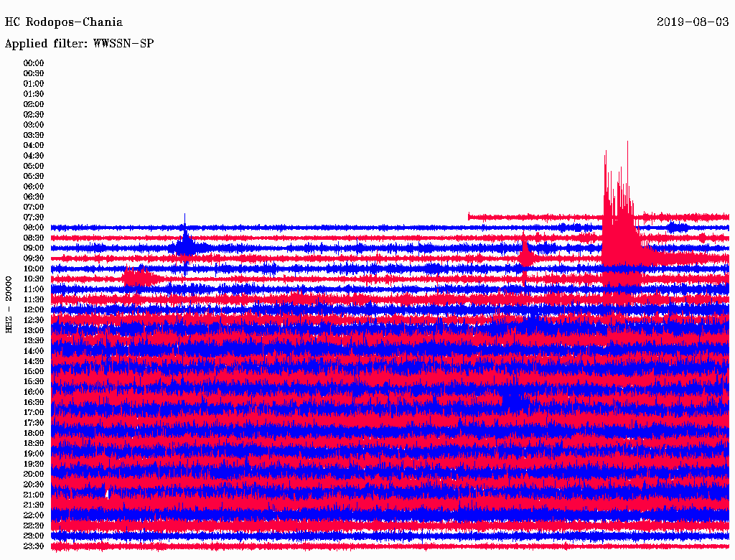
Task: Click the vertical 'HHZ - 20000' axis label
Action: [x=9, y=305]
